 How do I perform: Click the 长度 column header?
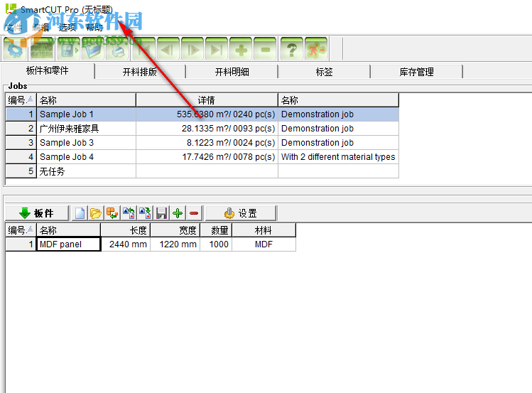(x=126, y=230)
